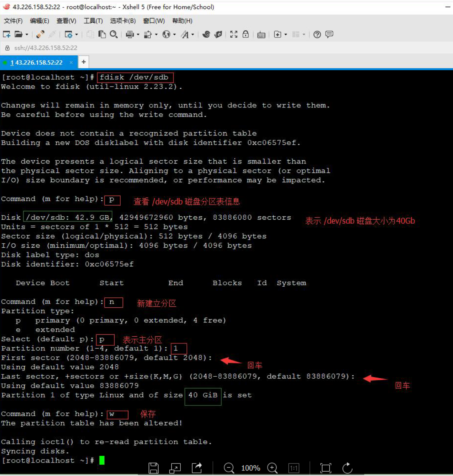This screenshot has width=453, height=476.
Task: Click the Xftp file transfer icon
Action: coord(218,34)
